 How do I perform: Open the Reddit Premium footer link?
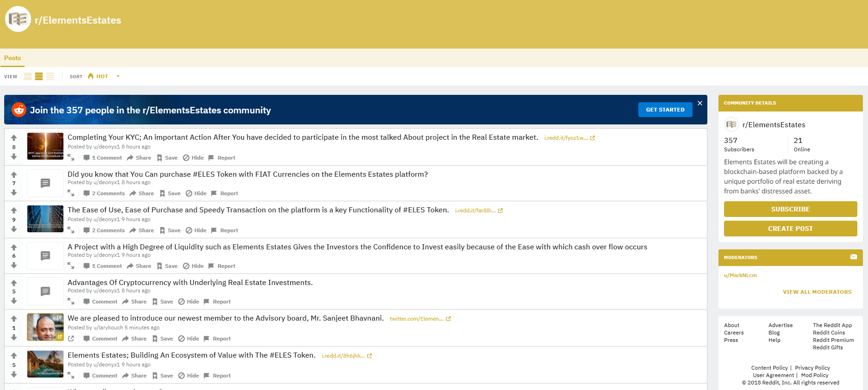click(x=833, y=340)
